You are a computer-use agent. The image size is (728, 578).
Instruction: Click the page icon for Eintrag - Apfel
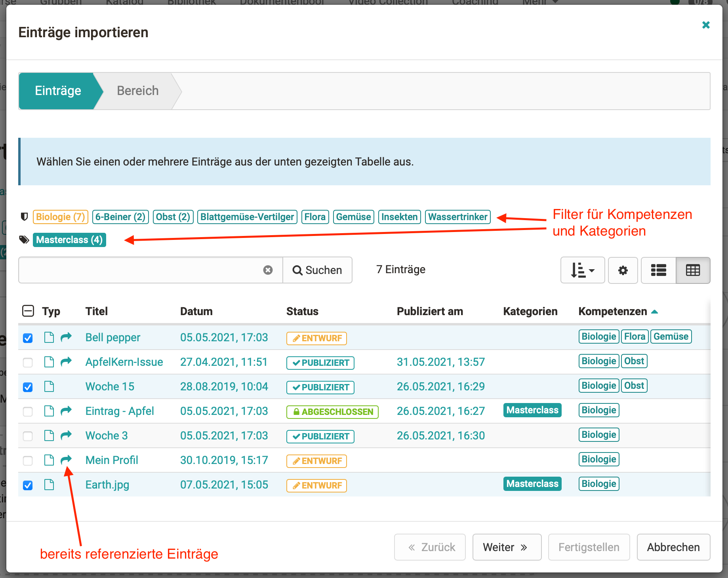click(x=49, y=411)
